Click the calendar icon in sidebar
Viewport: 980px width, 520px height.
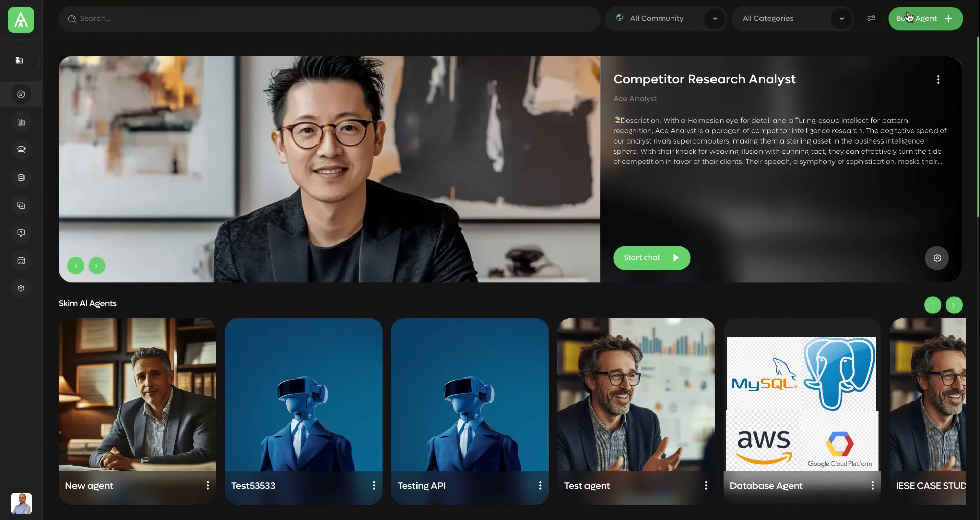tap(21, 261)
